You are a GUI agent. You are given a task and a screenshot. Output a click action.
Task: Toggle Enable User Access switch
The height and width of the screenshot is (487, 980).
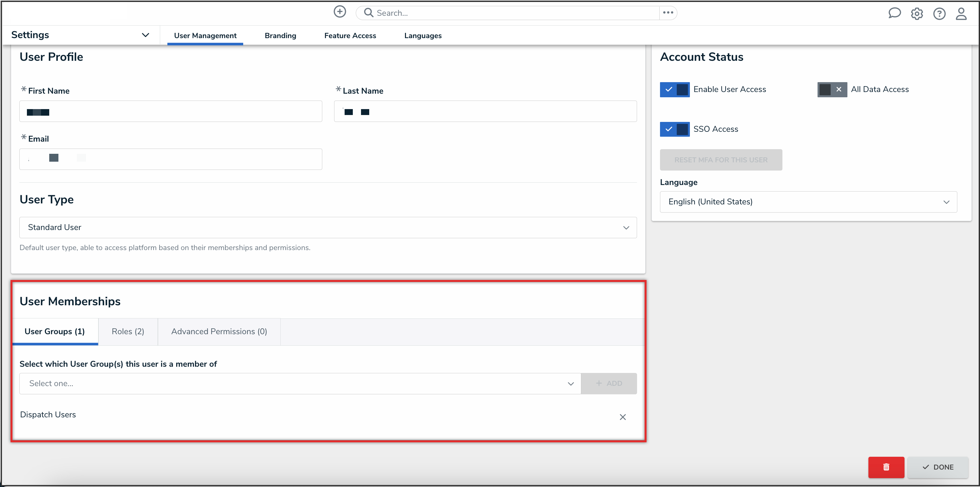click(x=674, y=89)
